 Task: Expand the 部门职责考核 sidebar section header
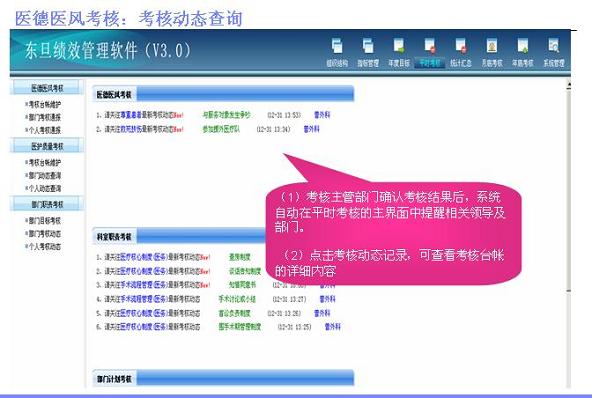tap(47, 204)
